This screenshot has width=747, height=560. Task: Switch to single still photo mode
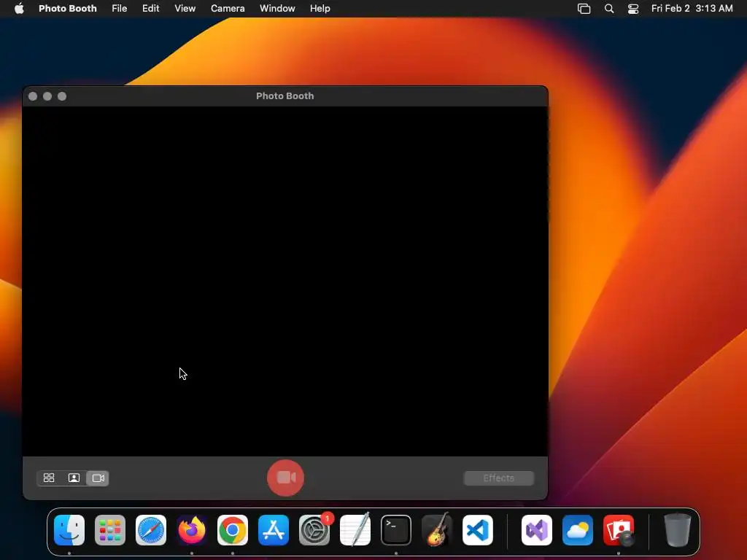(74, 478)
